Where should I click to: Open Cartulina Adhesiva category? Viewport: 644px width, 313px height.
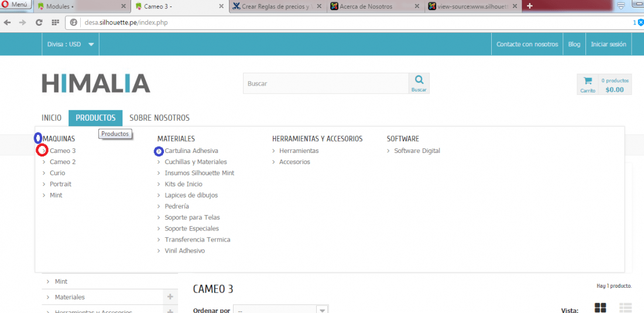tap(191, 151)
